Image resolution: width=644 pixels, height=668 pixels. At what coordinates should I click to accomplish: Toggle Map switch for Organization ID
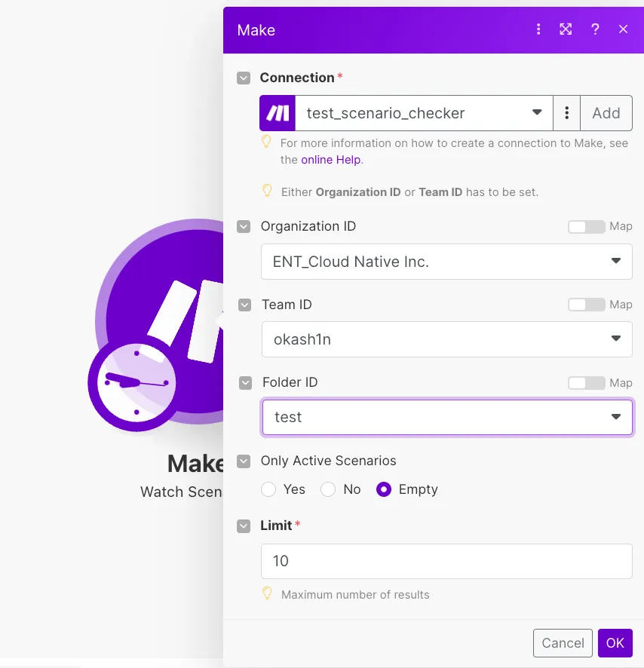coord(586,227)
